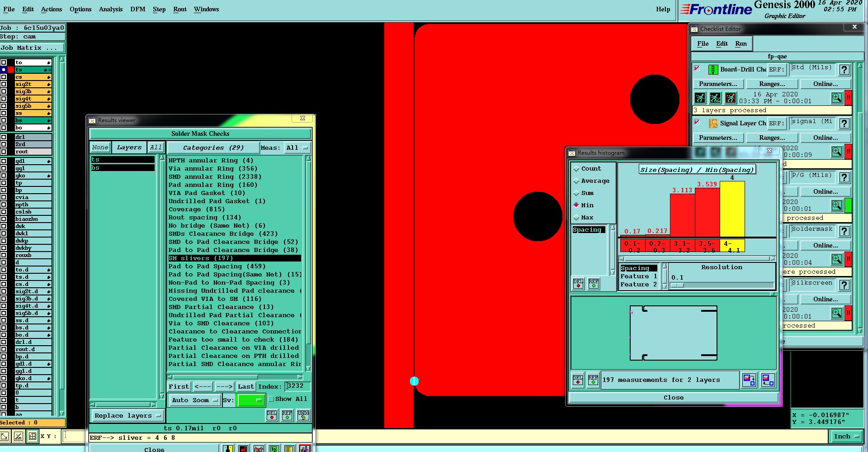
Task: Open DFM menu
Action: pyautogui.click(x=138, y=9)
